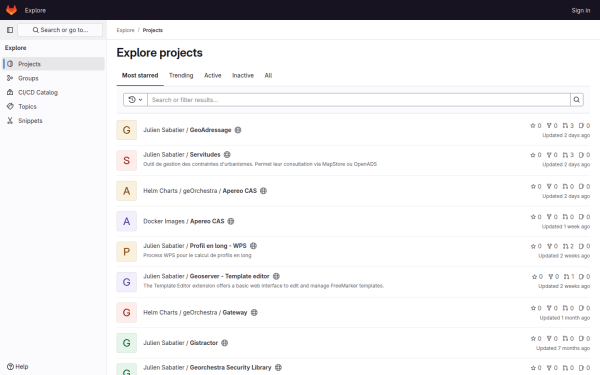This screenshot has height=375, width=600.
Task: Open the recent searches history dropdown
Action: (x=135, y=100)
